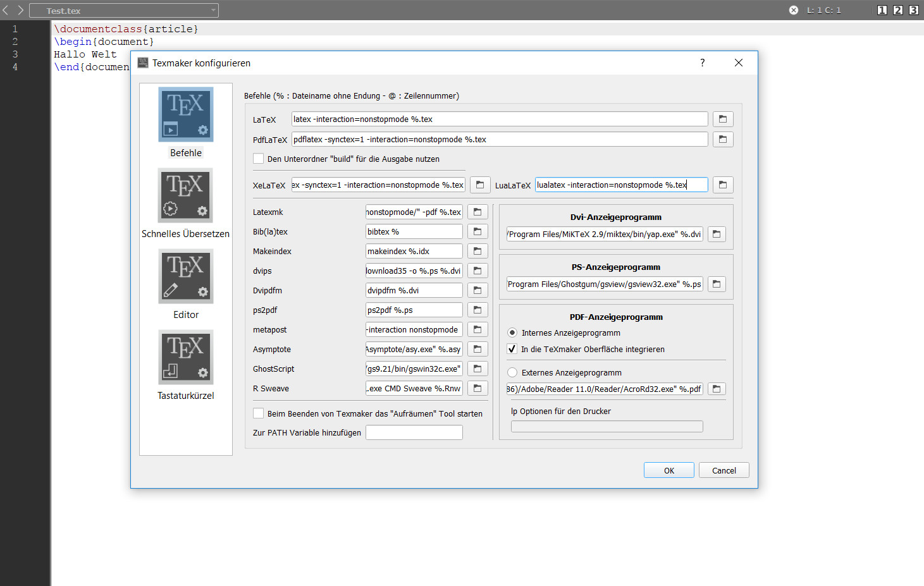The width and height of the screenshot is (924, 586).
Task: Browse for the GhostScript executable
Action: pos(477,369)
